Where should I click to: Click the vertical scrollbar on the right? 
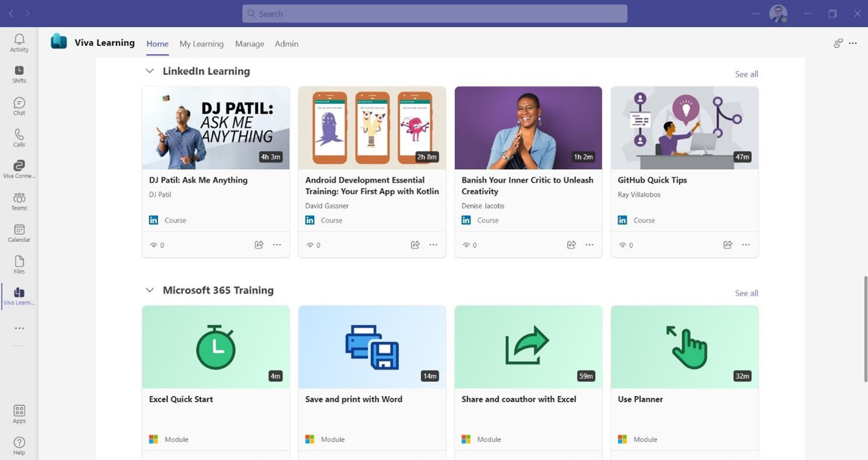[x=864, y=329]
